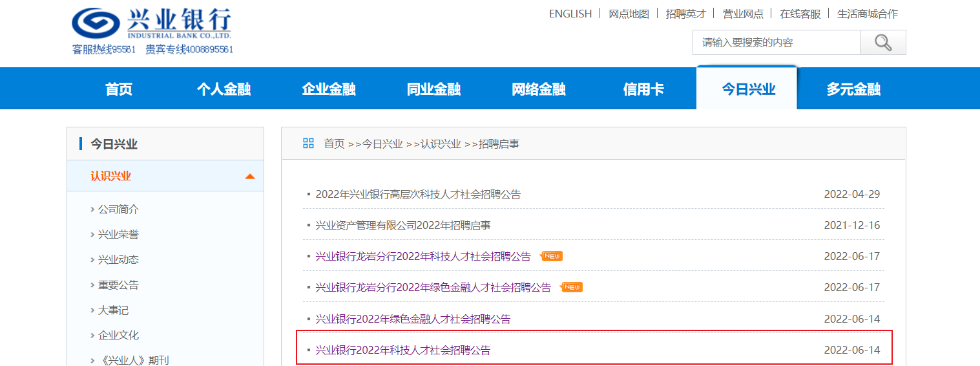Click 今日兴业 in the breadcrumb
Viewport: 980px width, 366px height.
382,144
